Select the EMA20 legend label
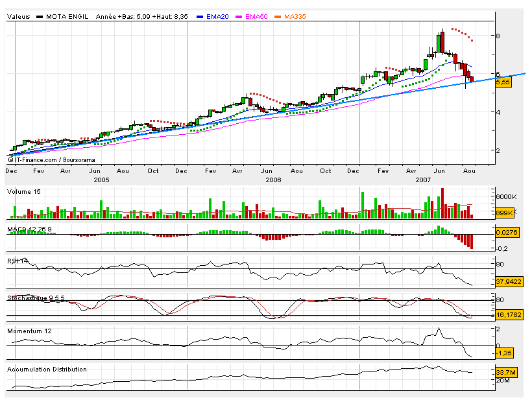 pos(217,17)
